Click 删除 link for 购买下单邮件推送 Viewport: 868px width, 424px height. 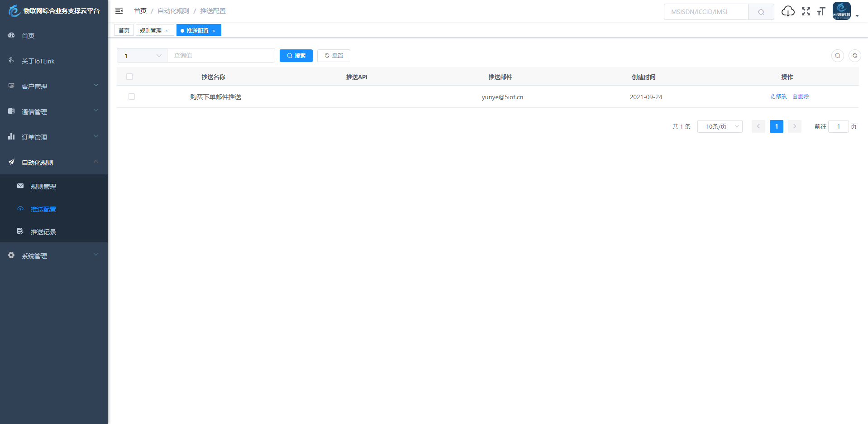[x=801, y=96]
